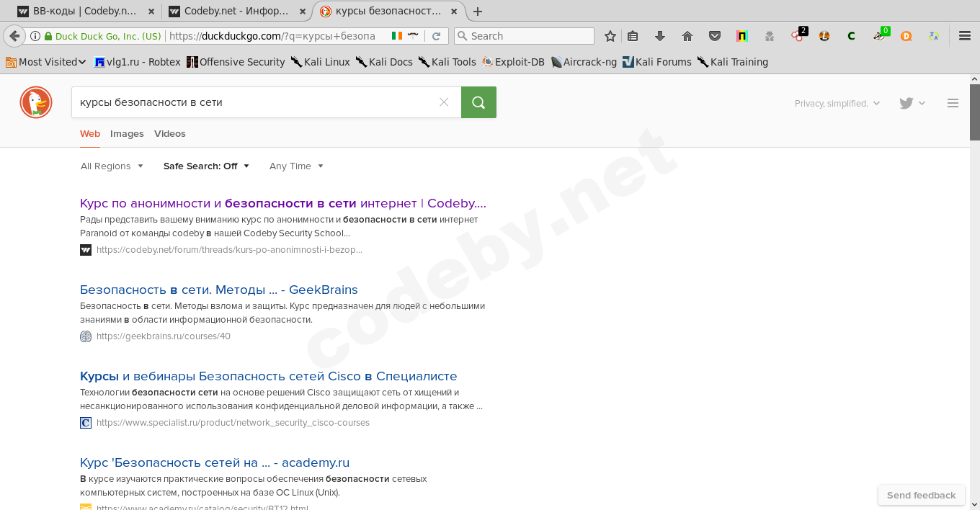Click in the DuckDuckGo search query field

[x=252, y=102]
